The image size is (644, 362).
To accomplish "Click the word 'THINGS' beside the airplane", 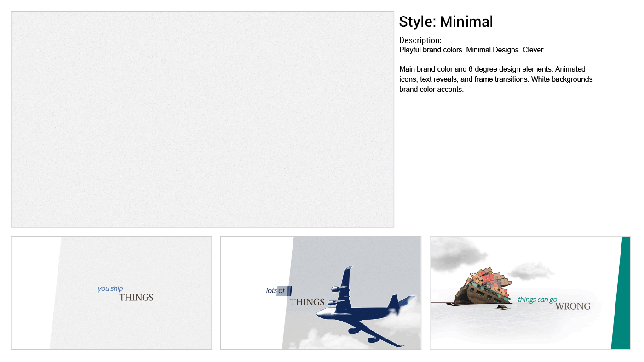I will pos(307,302).
